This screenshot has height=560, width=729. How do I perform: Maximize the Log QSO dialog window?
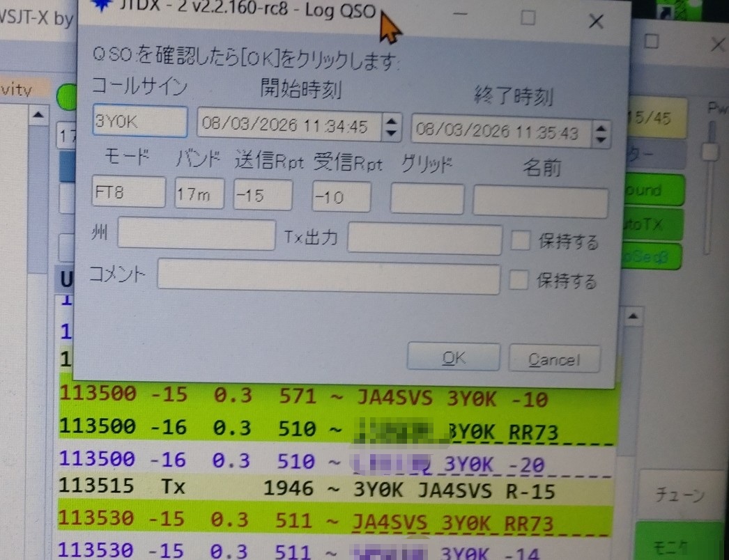528,18
